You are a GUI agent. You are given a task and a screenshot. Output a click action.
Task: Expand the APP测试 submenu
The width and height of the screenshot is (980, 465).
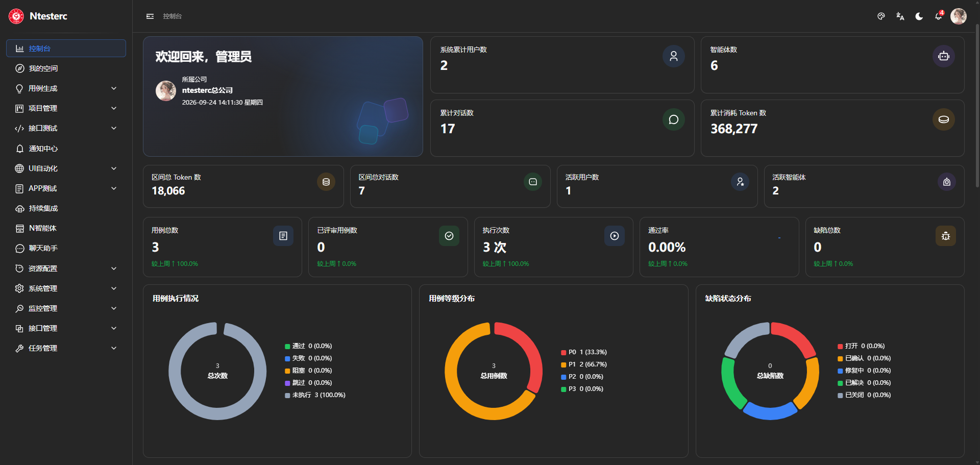click(66, 188)
